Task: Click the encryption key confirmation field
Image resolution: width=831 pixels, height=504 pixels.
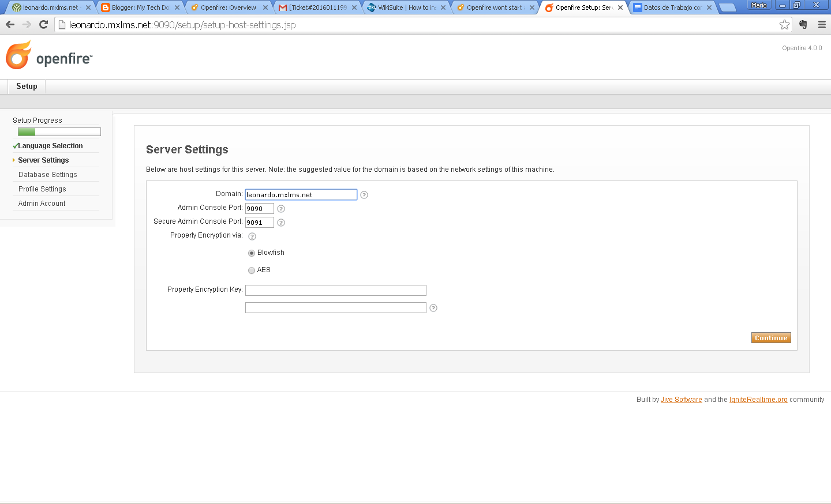Action: (336, 308)
